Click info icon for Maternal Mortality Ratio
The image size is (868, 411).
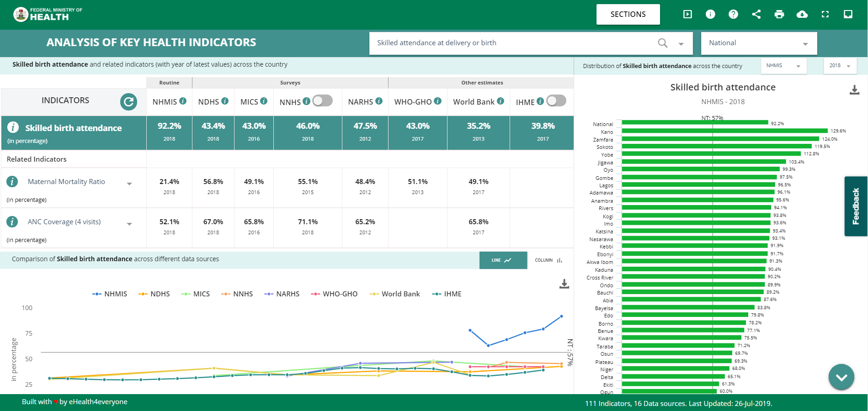click(12, 181)
